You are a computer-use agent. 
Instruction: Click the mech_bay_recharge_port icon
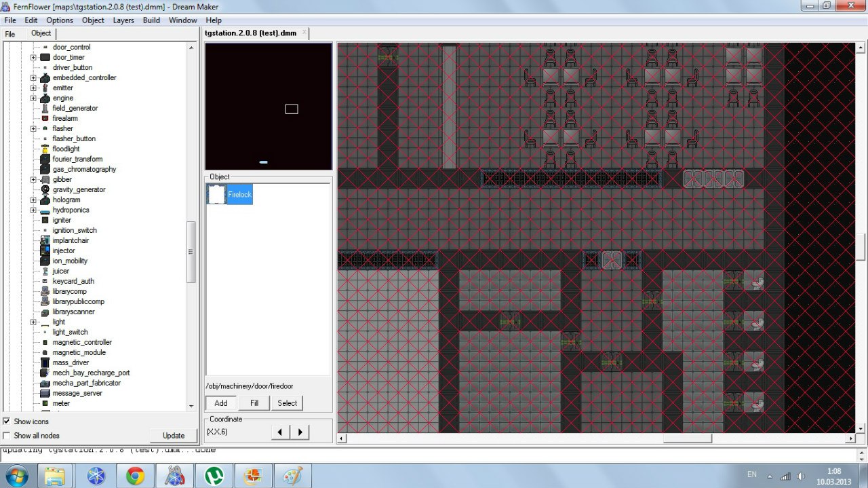click(x=45, y=373)
